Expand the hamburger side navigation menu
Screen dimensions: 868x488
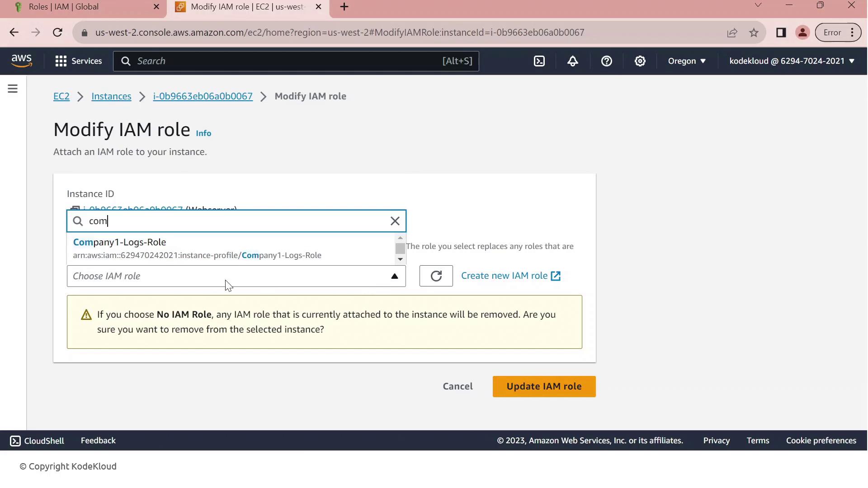pyautogui.click(x=13, y=89)
